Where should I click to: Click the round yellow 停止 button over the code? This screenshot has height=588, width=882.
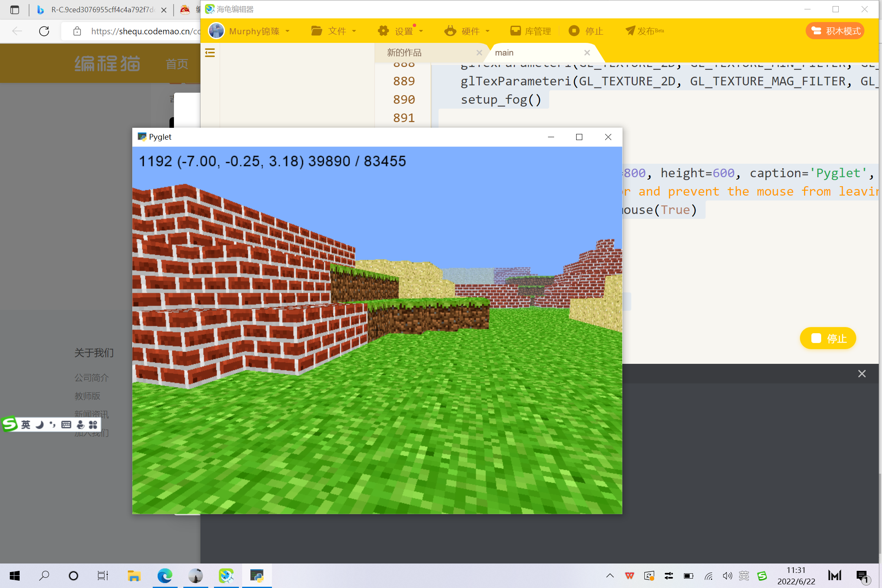pyautogui.click(x=828, y=338)
